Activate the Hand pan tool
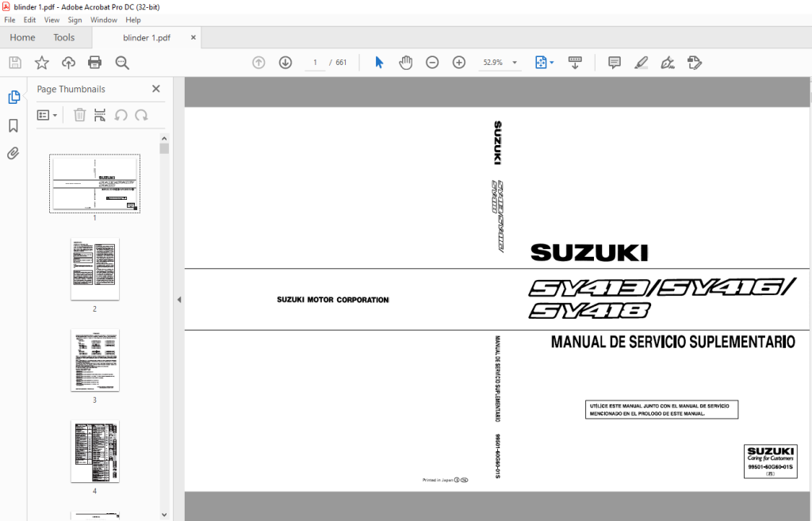The height and width of the screenshot is (521, 812). coord(405,63)
